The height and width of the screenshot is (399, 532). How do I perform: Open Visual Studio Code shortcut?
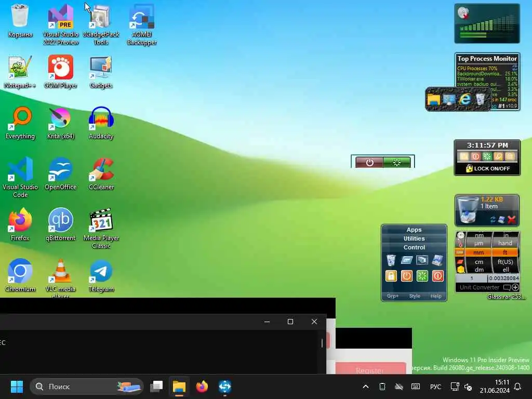coord(20,177)
